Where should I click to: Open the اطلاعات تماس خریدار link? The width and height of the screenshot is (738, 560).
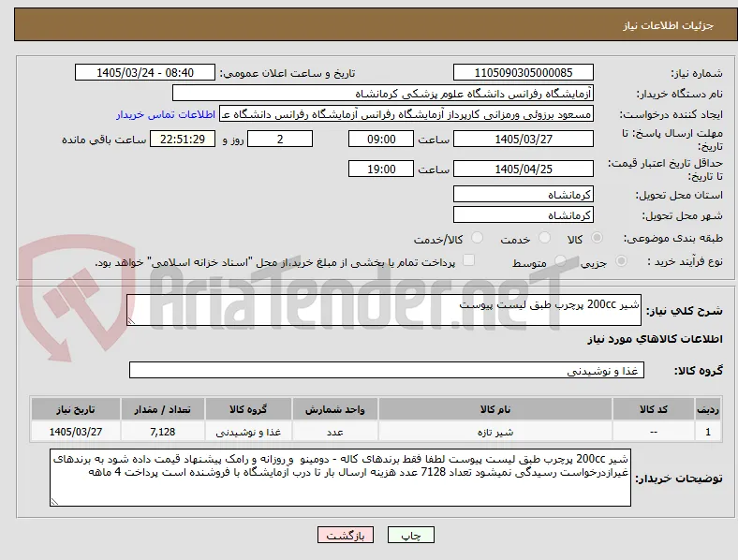[x=166, y=114]
